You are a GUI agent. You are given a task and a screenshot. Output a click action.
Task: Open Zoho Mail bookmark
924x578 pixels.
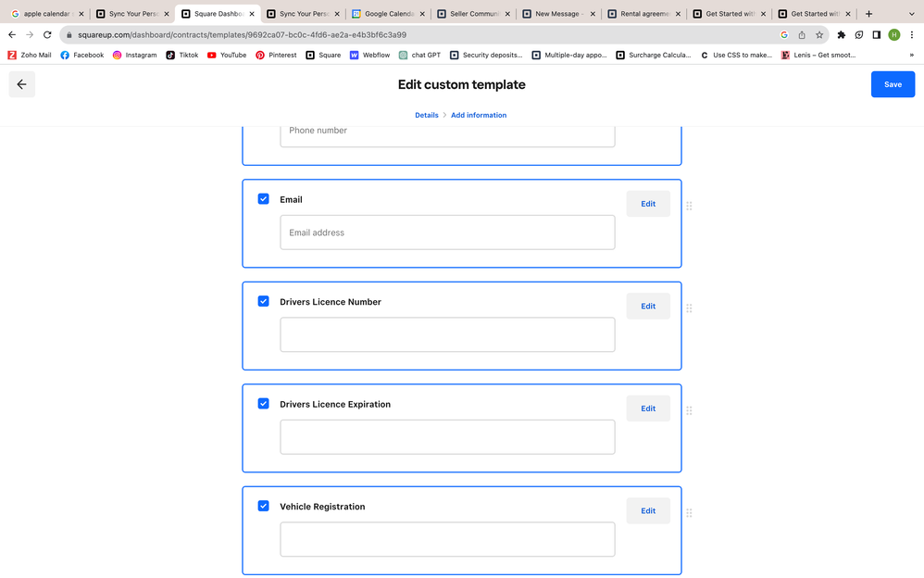(x=30, y=55)
